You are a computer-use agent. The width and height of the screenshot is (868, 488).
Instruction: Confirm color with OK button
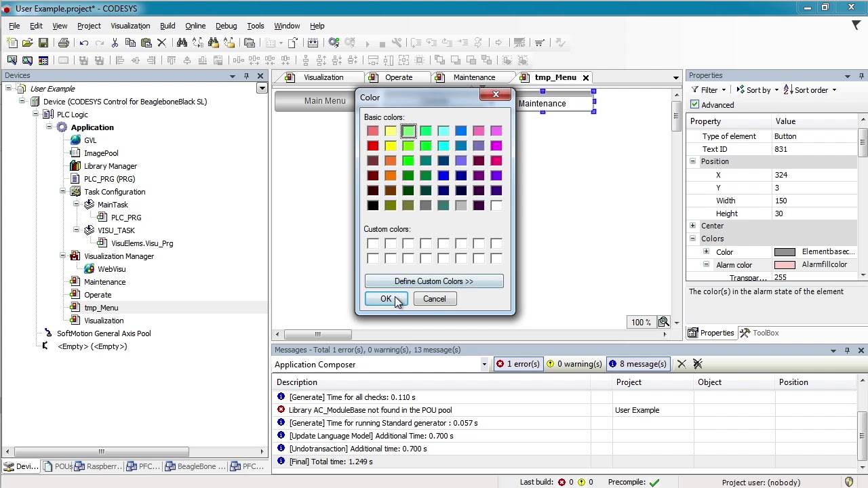386,299
